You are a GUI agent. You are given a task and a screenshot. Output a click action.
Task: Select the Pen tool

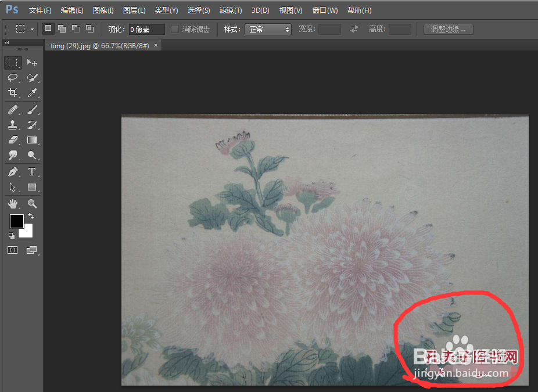(13, 171)
